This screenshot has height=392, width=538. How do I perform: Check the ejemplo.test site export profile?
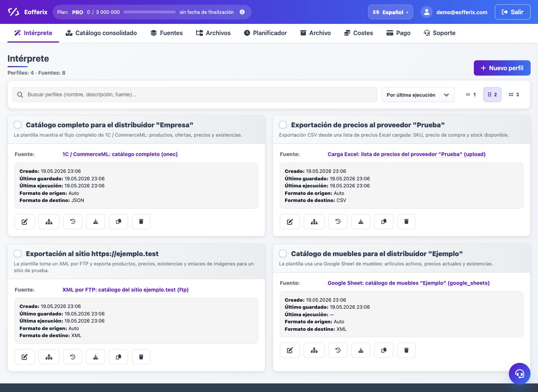point(18,253)
